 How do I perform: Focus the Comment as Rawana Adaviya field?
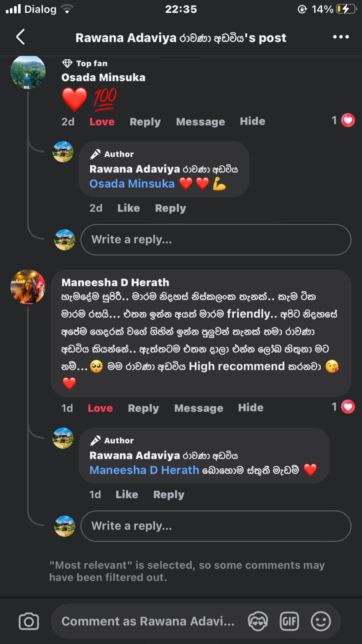pos(148,621)
